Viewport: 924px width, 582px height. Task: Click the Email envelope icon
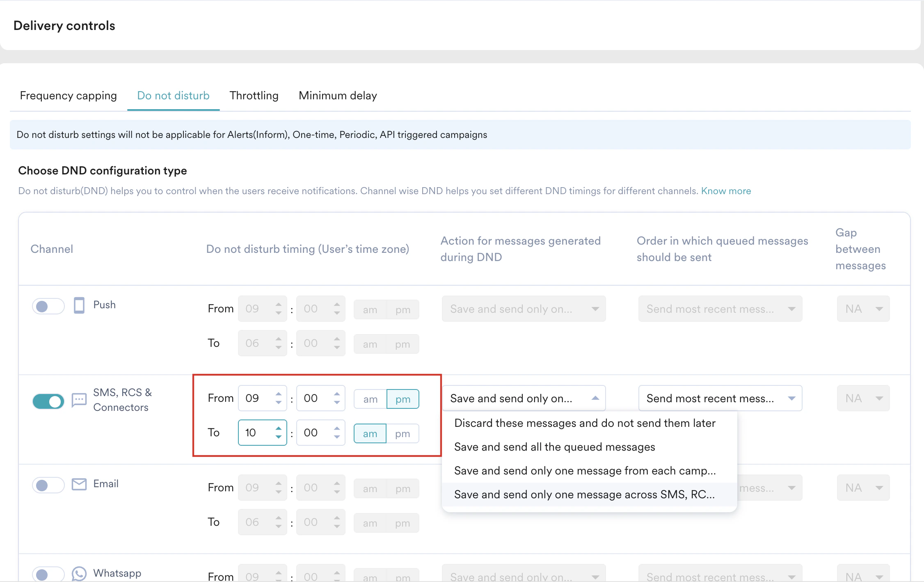(79, 484)
